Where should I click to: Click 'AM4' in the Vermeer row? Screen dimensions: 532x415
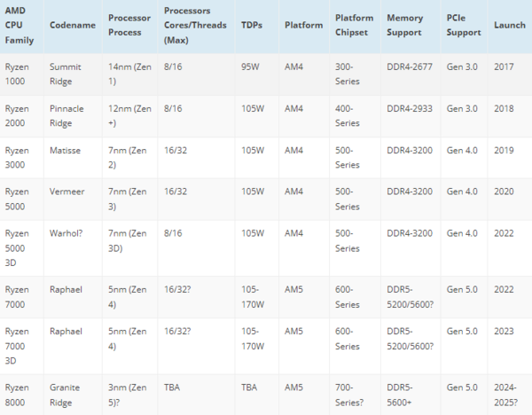pos(293,192)
